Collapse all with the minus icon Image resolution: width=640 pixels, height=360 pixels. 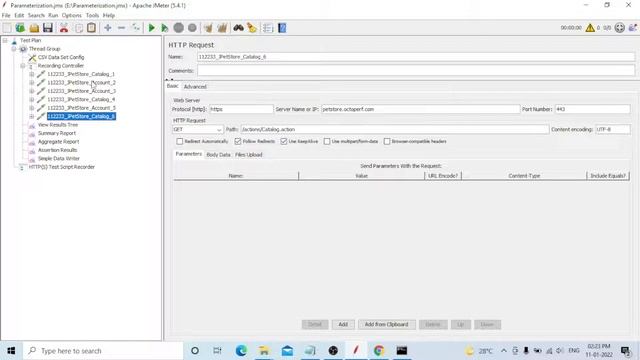click(x=121, y=28)
